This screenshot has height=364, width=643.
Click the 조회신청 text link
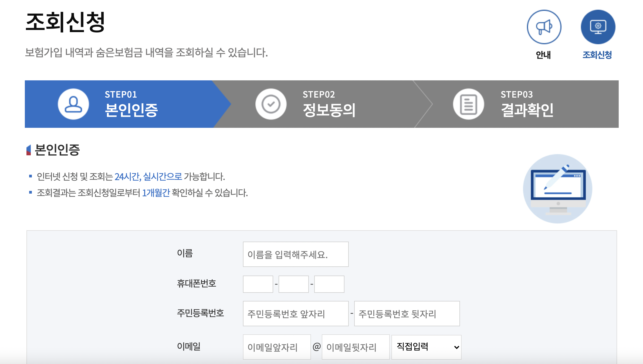(x=597, y=55)
